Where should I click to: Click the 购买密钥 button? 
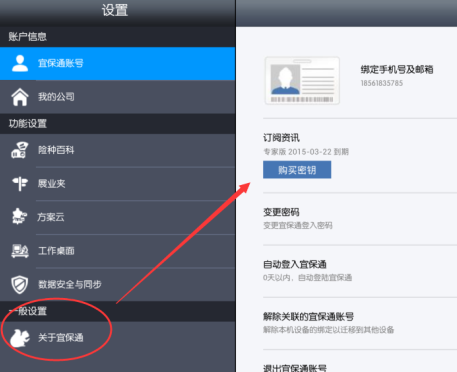297,170
